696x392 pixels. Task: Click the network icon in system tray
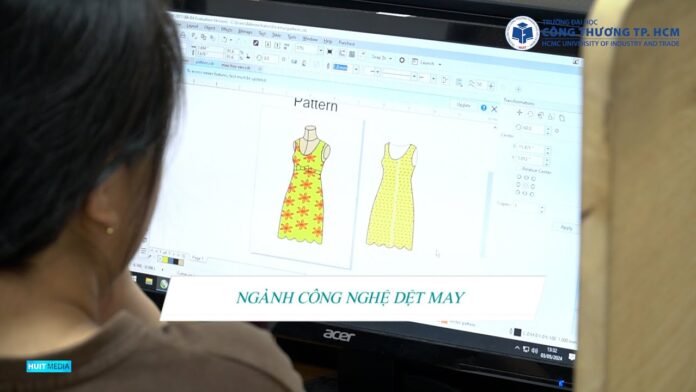point(526,349)
